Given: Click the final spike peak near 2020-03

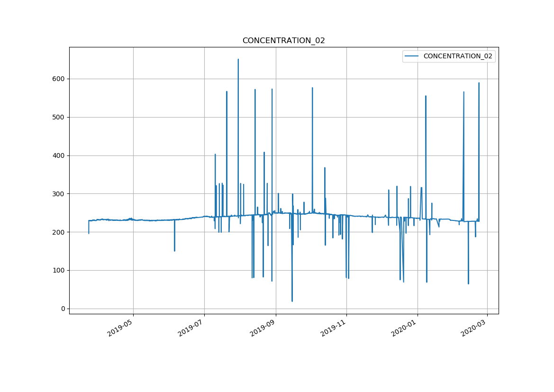Looking at the screenshot, I should click(479, 83).
